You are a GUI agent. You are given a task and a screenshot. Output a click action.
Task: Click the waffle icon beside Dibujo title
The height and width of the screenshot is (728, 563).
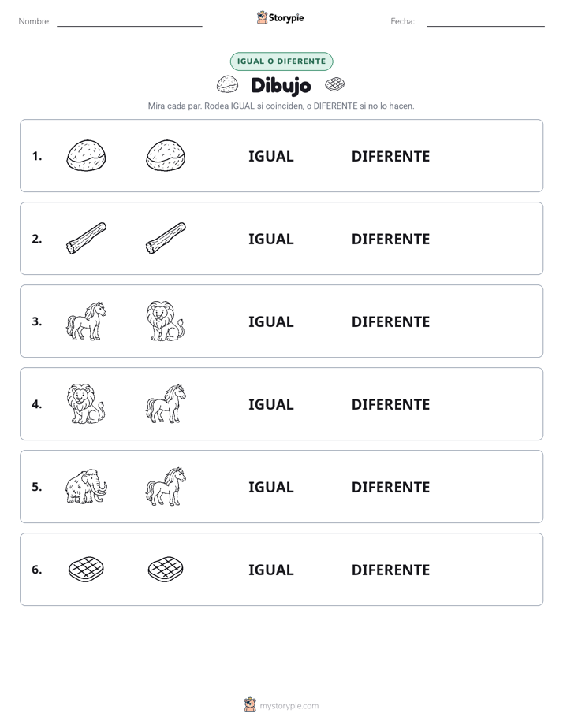pyautogui.click(x=334, y=84)
